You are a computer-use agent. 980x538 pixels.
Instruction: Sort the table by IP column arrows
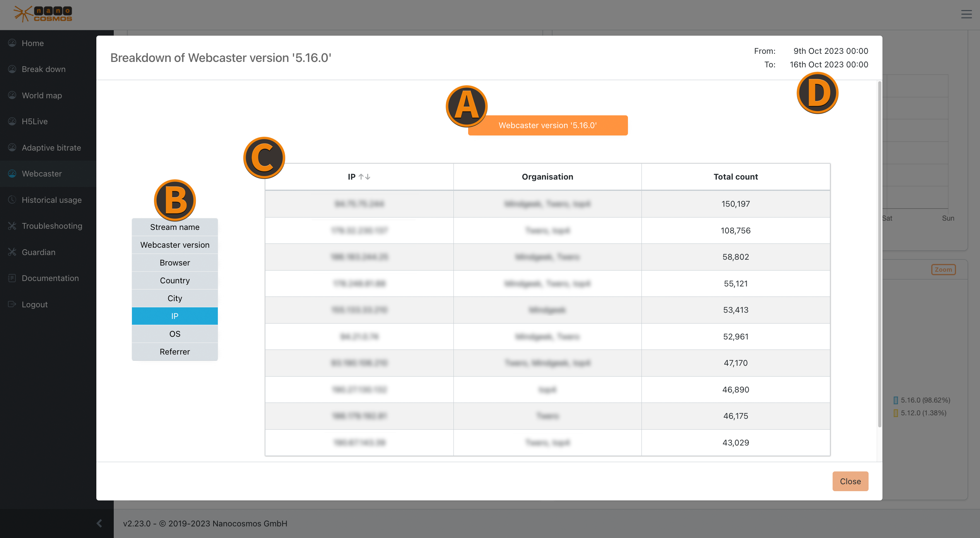click(x=364, y=177)
